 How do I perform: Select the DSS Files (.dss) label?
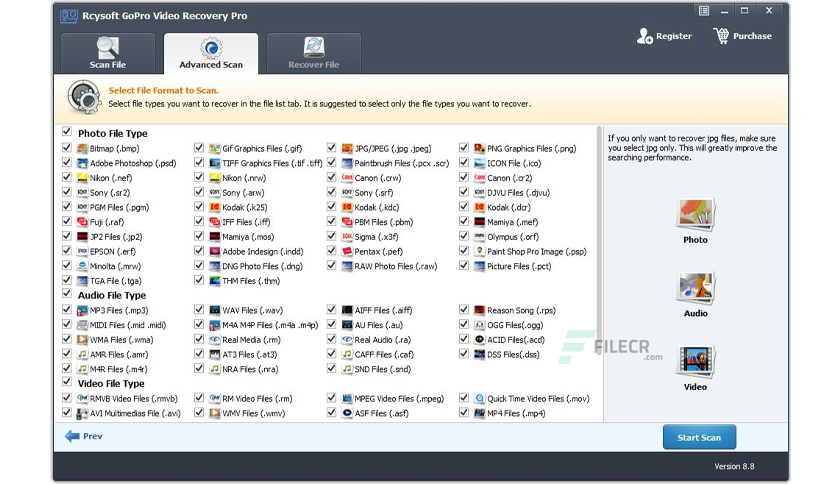pos(513,354)
